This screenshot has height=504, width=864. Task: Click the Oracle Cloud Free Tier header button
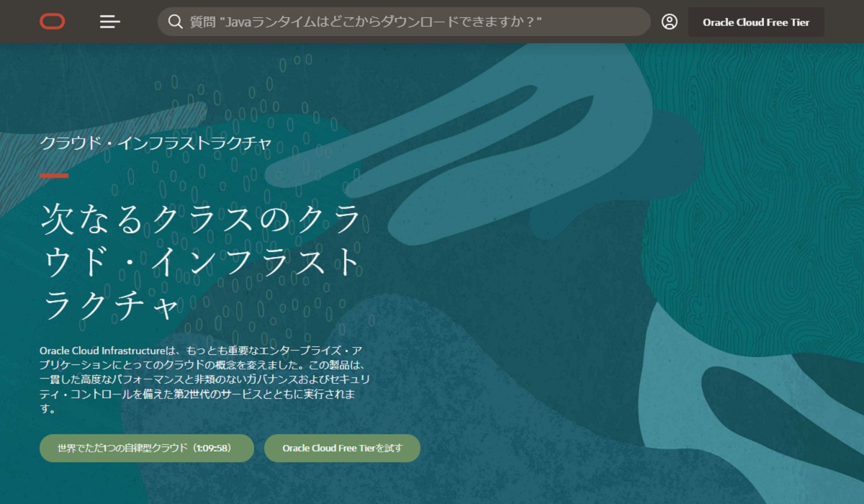coord(756,22)
